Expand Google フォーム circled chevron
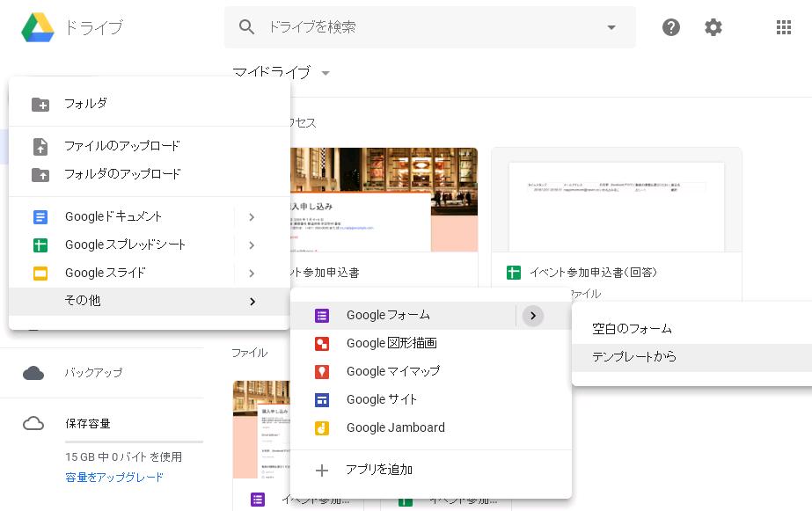This screenshot has height=511, width=812. 533,315
